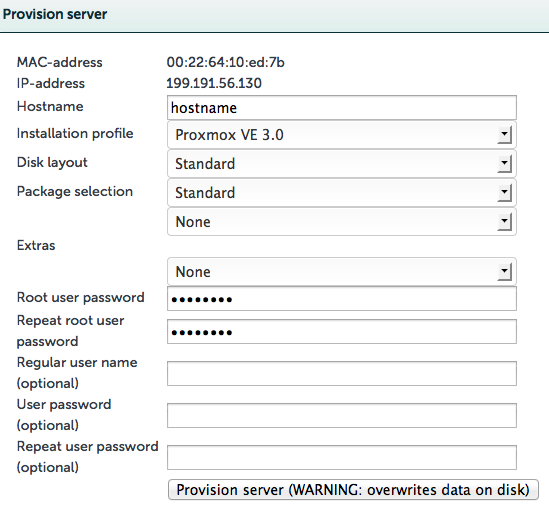Click the Disk layout dropdown arrow

(x=505, y=164)
